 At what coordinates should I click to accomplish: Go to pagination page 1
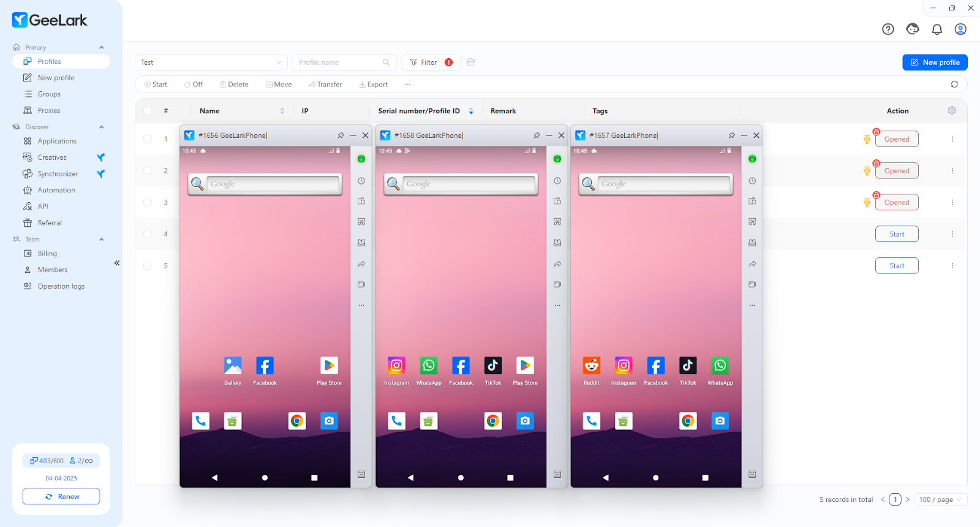click(895, 499)
